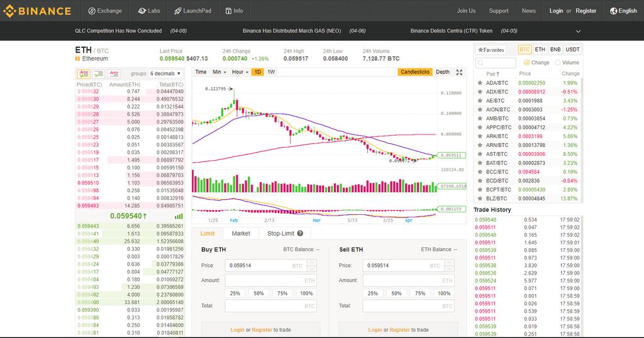644x338 pixels.
Task: Click the Register link in header
Action: 586,11
